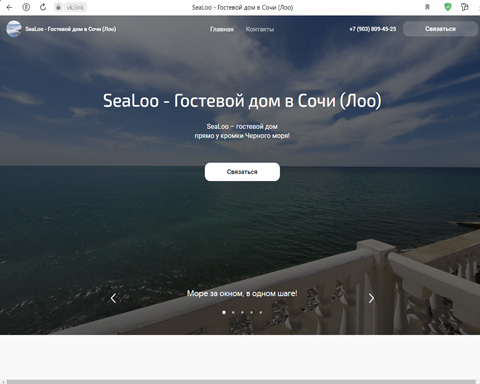Select the third carousel dot
This screenshot has height=384, width=480.
click(x=242, y=312)
